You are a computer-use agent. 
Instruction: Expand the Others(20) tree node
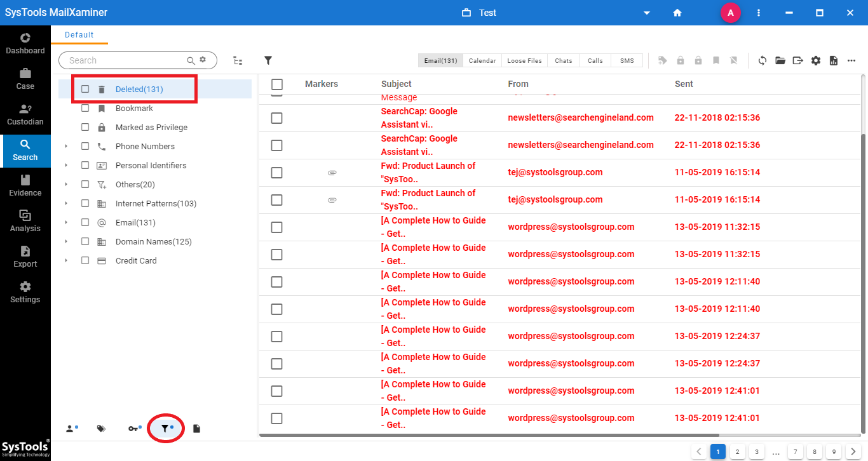pyautogui.click(x=66, y=184)
